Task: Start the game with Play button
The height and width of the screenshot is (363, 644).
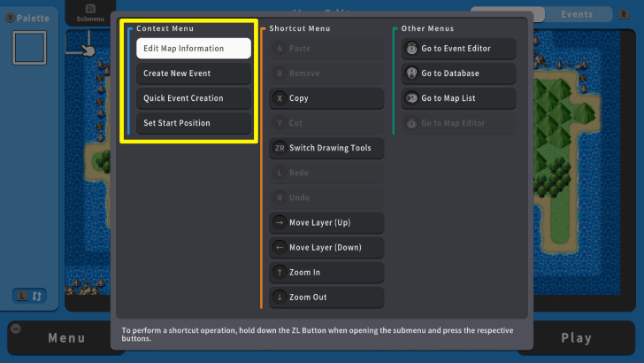Action: pos(576,338)
